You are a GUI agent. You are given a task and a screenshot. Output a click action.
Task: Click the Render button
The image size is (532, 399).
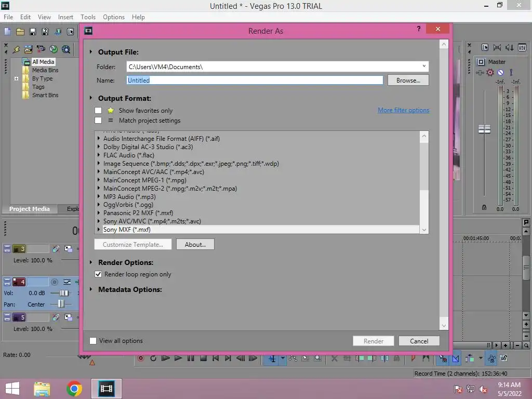373,341
